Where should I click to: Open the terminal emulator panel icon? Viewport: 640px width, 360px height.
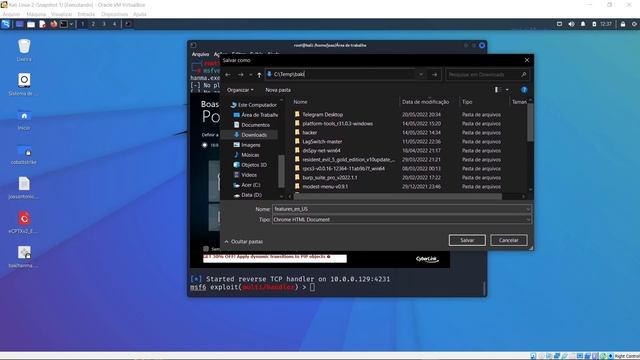click(64, 24)
